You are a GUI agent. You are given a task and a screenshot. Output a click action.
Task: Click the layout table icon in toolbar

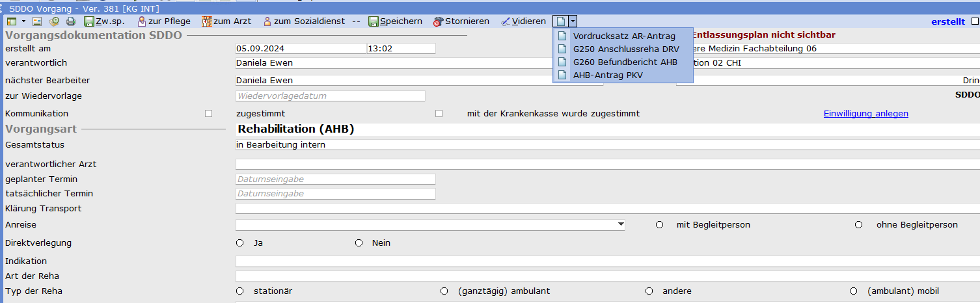click(x=12, y=21)
